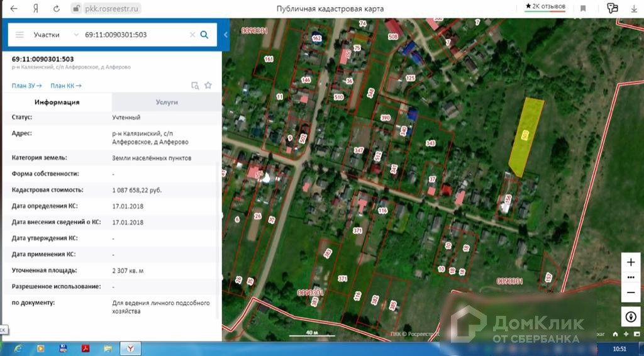This screenshot has height=356, width=644.
Task: Click parcel label 161 on the map
Action: coord(269,59)
